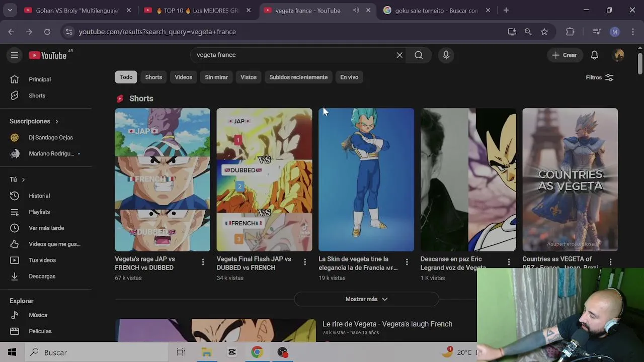Expand the Suscripciones section
Screen dimensions: 644x362
(x=34, y=121)
